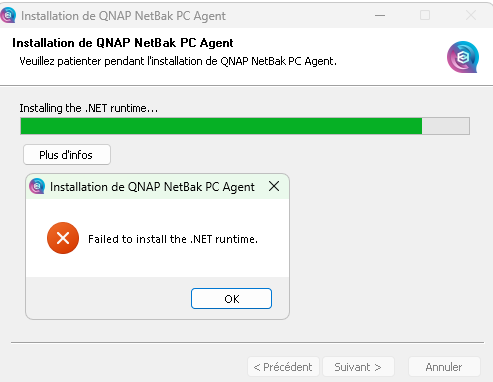Close the main installer window
This screenshot has width=493, height=382.
[471, 15]
